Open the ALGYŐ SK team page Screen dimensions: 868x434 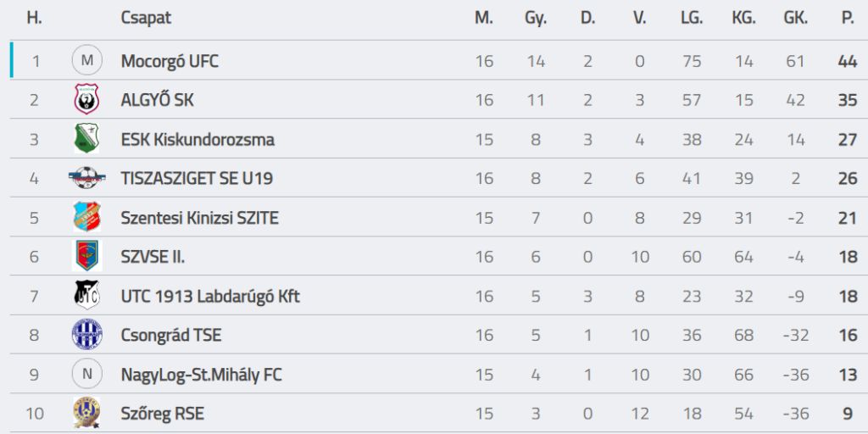coord(157,100)
